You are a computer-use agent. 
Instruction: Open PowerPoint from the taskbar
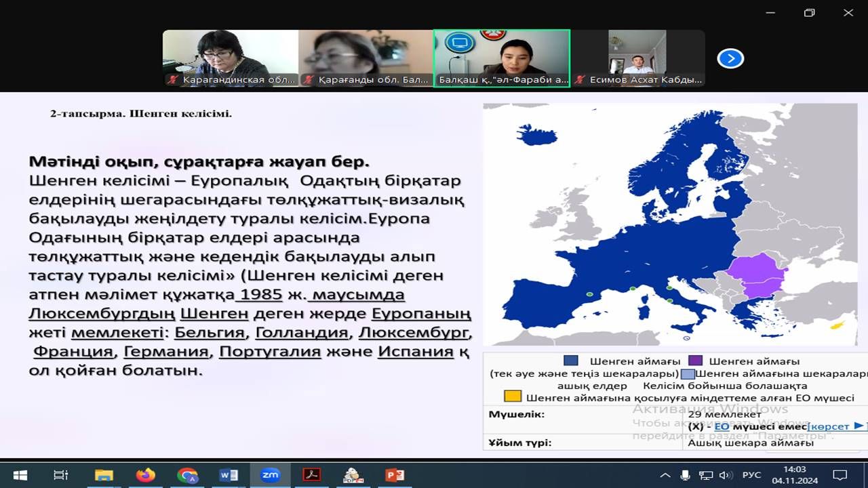click(x=394, y=475)
